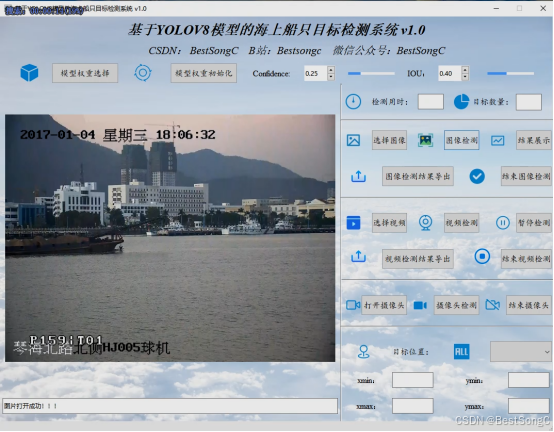This screenshot has width=554, height=432.
Task: Start detection with the 图像检测 button
Action: [x=461, y=140]
